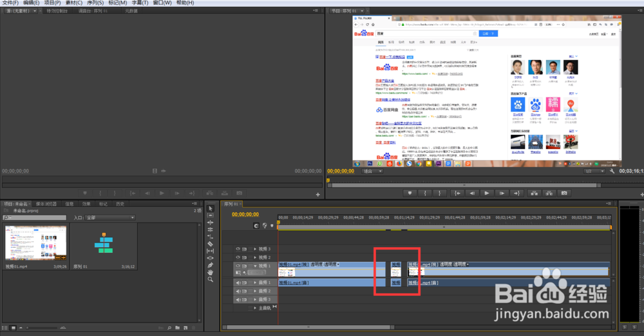This screenshot has width=644, height=336.
Task: Expand the 音频 3 track
Action: pos(255,299)
